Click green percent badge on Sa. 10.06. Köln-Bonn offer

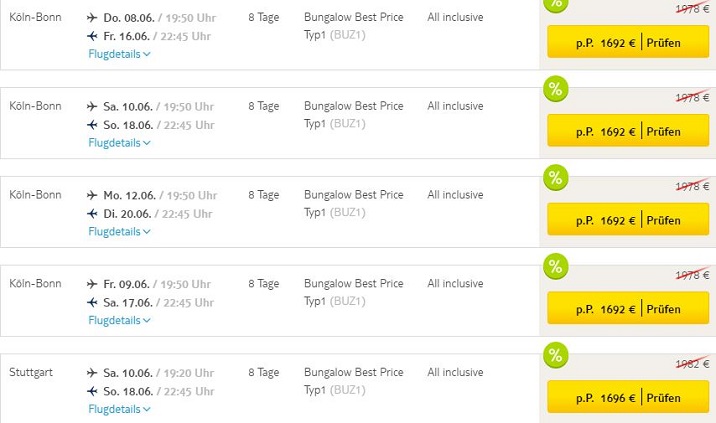coord(555,89)
